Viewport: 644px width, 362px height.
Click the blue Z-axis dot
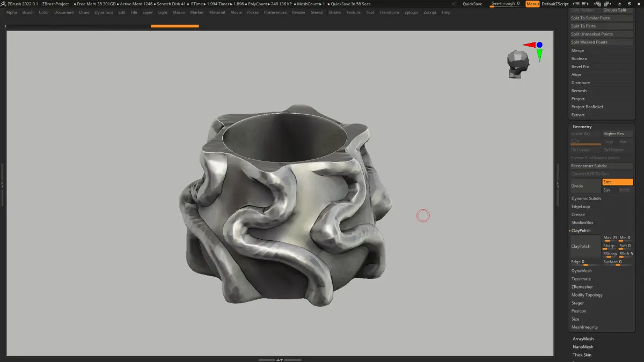539,45
